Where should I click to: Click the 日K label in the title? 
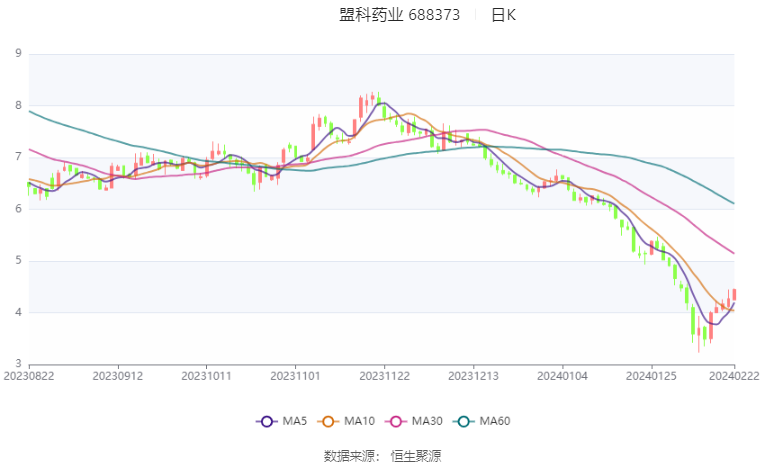click(x=503, y=15)
